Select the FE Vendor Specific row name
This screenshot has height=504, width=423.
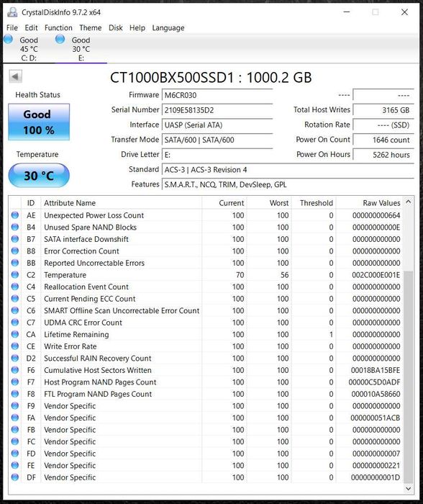pos(70,465)
